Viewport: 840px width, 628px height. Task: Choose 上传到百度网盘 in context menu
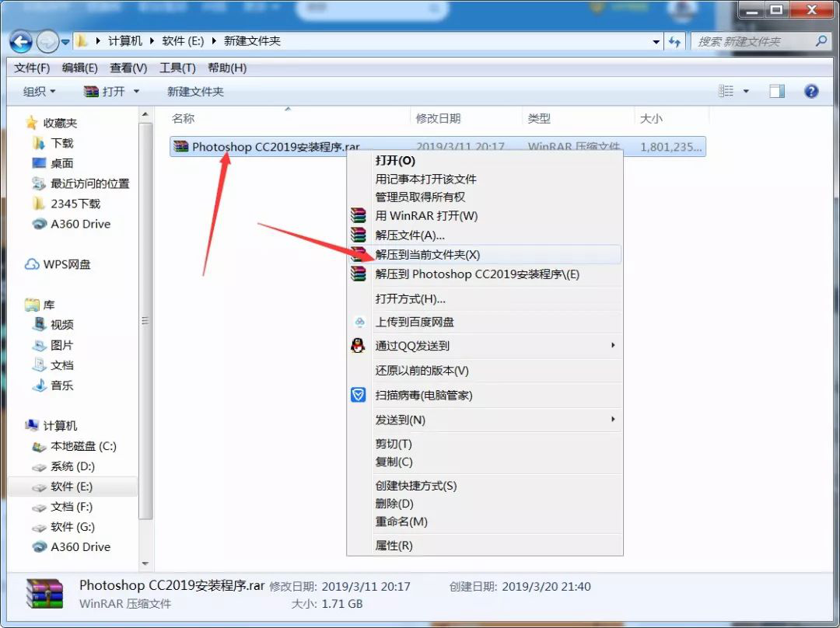click(x=415, y=323)
